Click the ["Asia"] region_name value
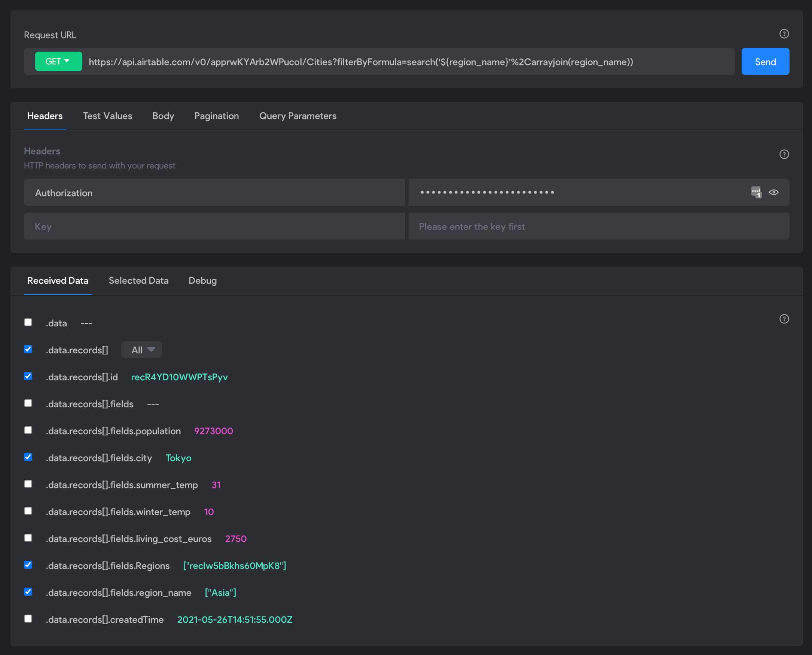Image resolution: width=812 pixels, height=655 pixels. tap(221, 593)
